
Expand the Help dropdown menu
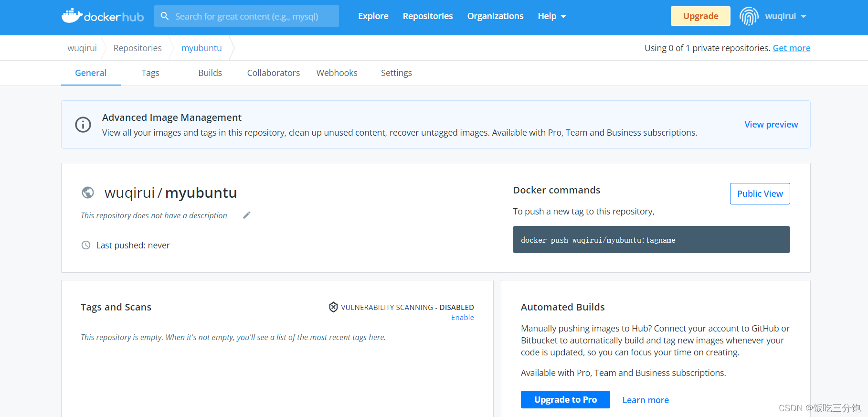tap(552, 16)
